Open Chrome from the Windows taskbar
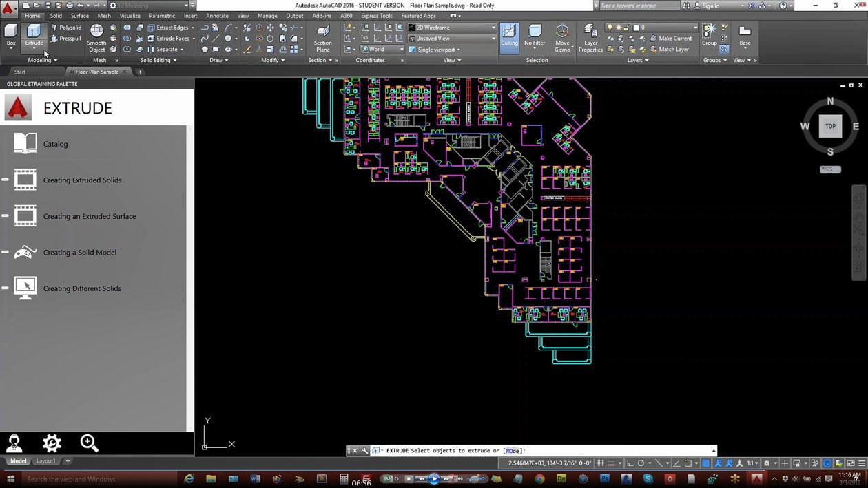Viewport: 868px width, 488px height. 539,479
